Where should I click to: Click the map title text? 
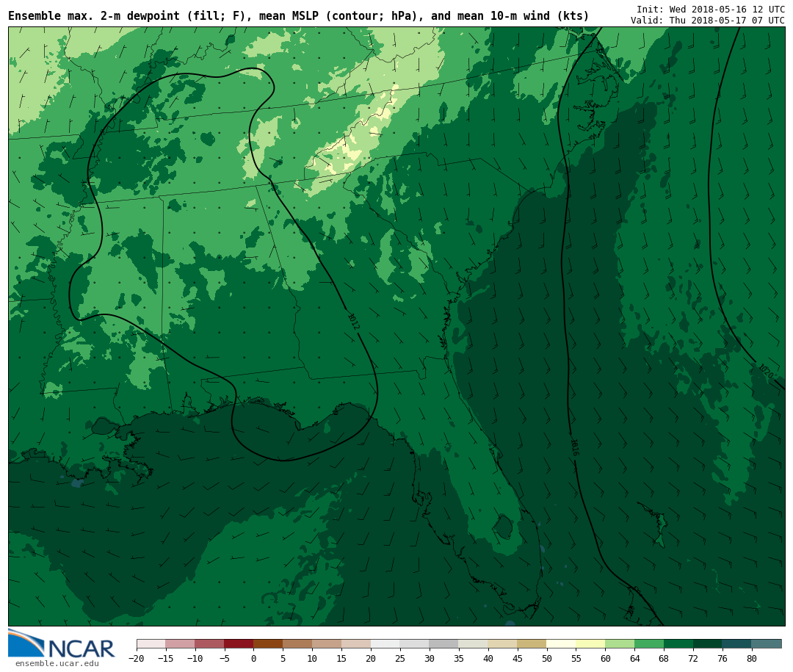coord(298,15)
